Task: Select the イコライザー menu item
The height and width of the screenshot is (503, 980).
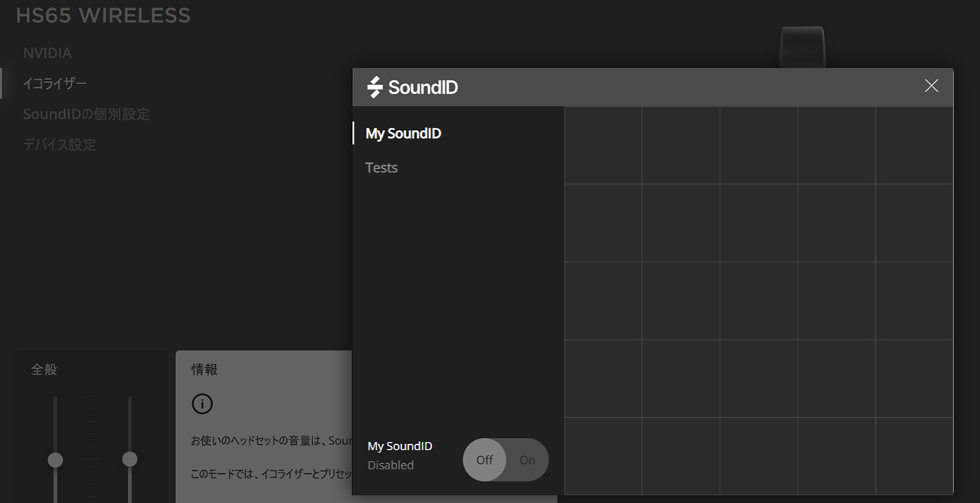Action: [54, 83]
